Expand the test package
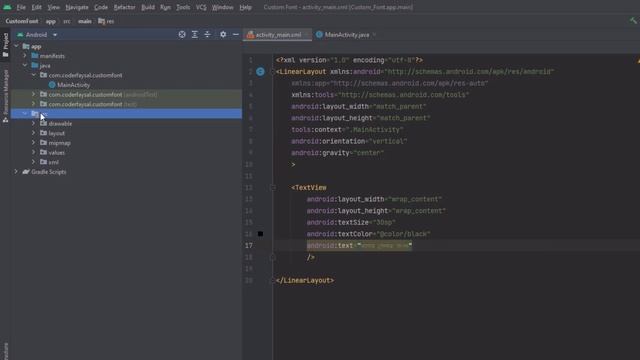The height and width of the screenshot is (360, 640). tap(33, 104)
